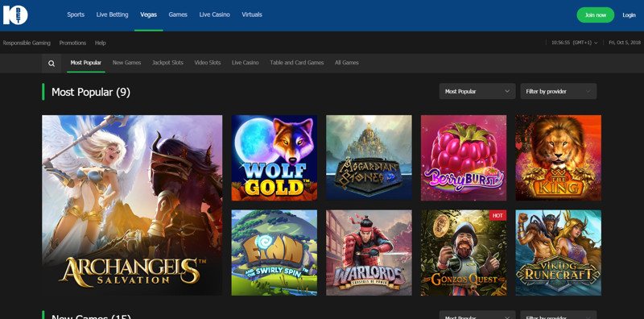Open Sports section

coord(76,14)
